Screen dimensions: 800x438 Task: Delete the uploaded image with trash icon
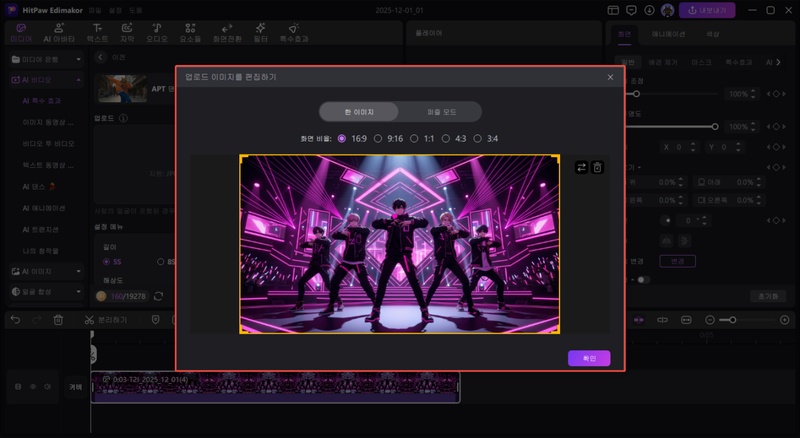tap(597, 167)
